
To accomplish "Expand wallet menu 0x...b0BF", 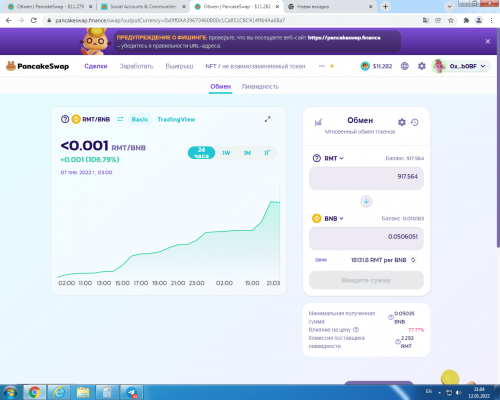I will tap(461, 66).
